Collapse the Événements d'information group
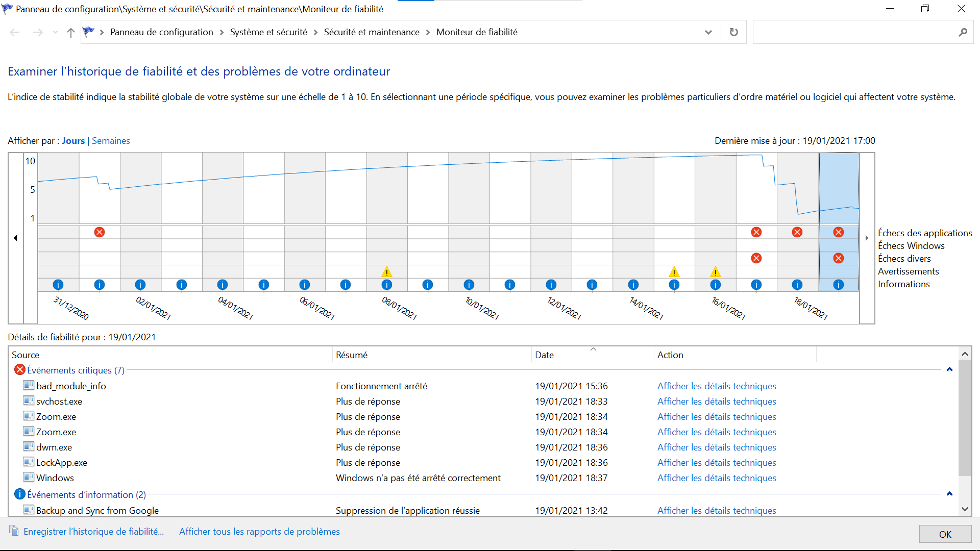The height and width of the screenshot is (551, 980). pos(949,494)
